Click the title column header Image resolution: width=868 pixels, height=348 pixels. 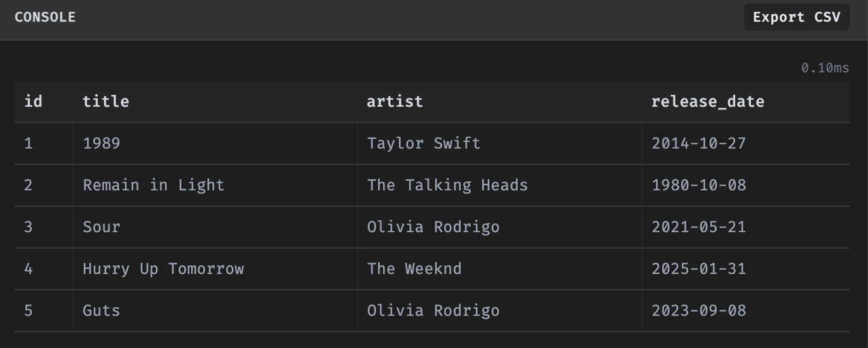pos(106,102)
